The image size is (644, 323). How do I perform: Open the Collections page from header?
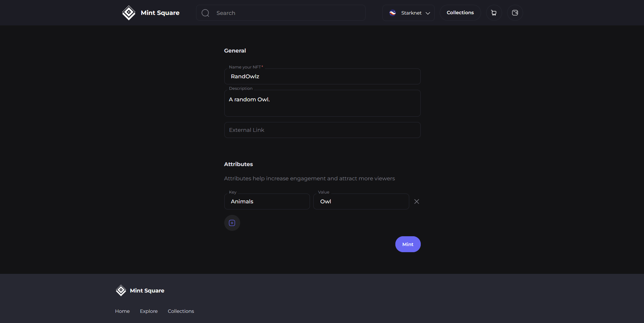point(460,13)
